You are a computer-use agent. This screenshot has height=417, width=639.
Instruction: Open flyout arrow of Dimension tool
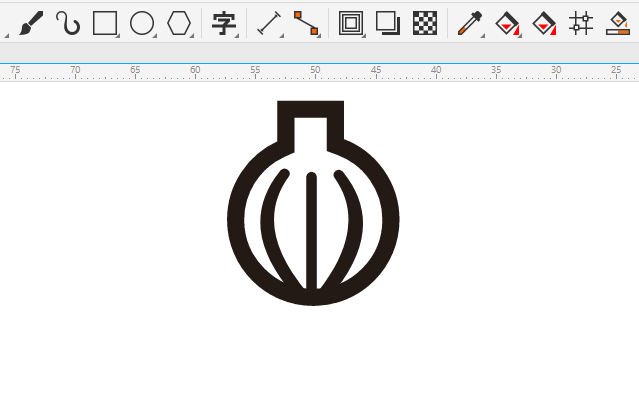(x=282, y=36)
